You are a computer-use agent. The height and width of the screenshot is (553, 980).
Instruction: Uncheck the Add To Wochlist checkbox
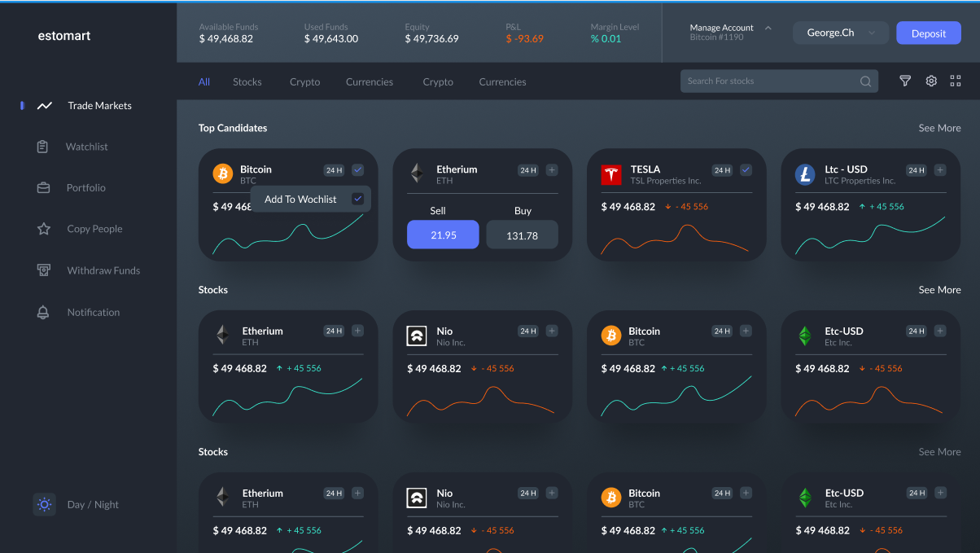(x=357, y=199)
